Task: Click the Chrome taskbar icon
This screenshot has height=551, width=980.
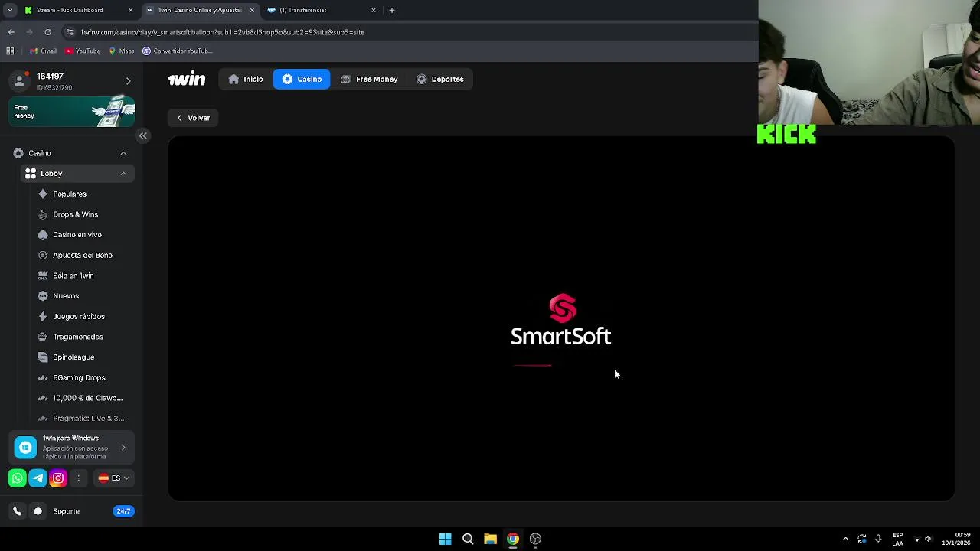Action: click(x=513, y=539)
